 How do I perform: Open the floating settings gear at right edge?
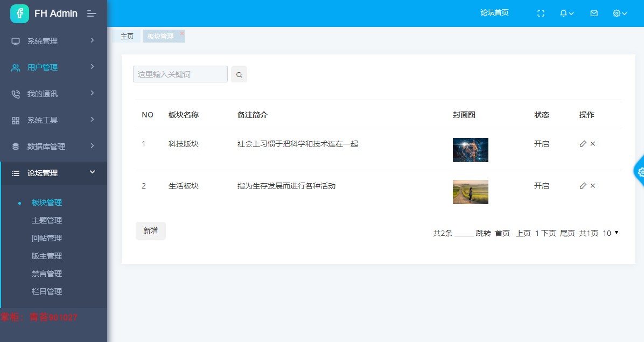(x=640, y=172)
